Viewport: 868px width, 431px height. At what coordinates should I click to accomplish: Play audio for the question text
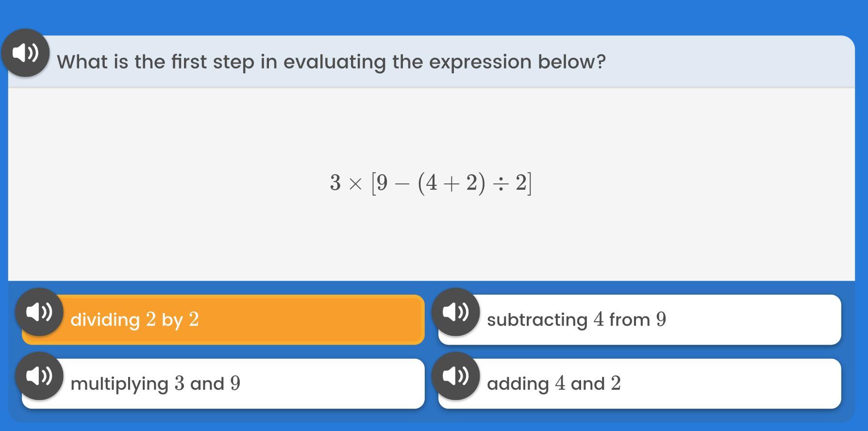25,52
